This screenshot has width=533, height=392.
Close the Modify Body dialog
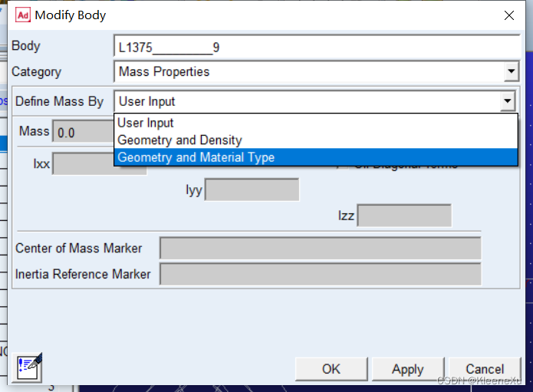coord(508,15)
